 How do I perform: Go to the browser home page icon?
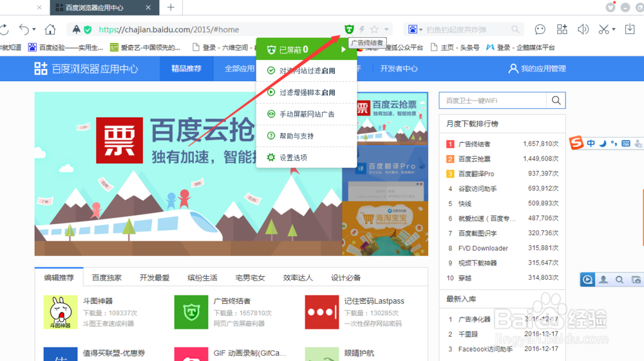click(x=50, y=30)
